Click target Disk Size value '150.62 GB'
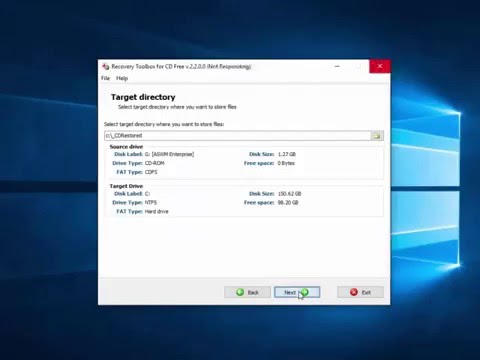The image size is (480, 360). [x=289, y=194]
